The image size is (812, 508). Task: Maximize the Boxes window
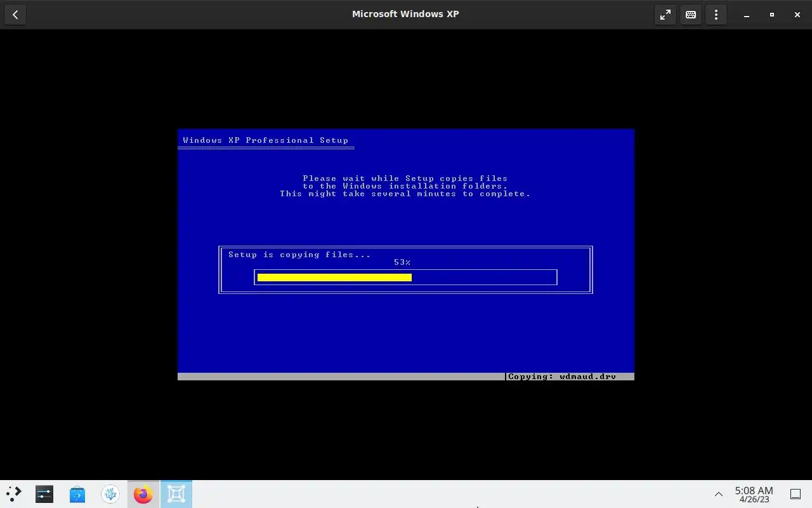(772, 15)
